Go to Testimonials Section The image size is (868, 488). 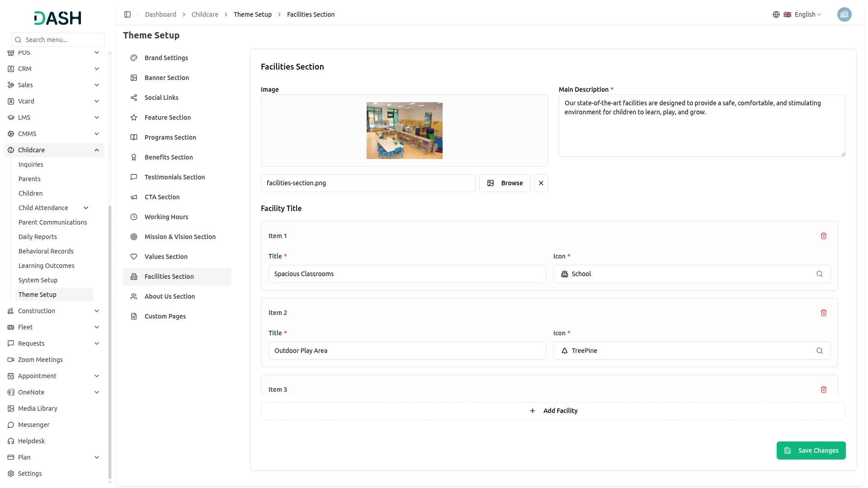click(x=175, y=177)
